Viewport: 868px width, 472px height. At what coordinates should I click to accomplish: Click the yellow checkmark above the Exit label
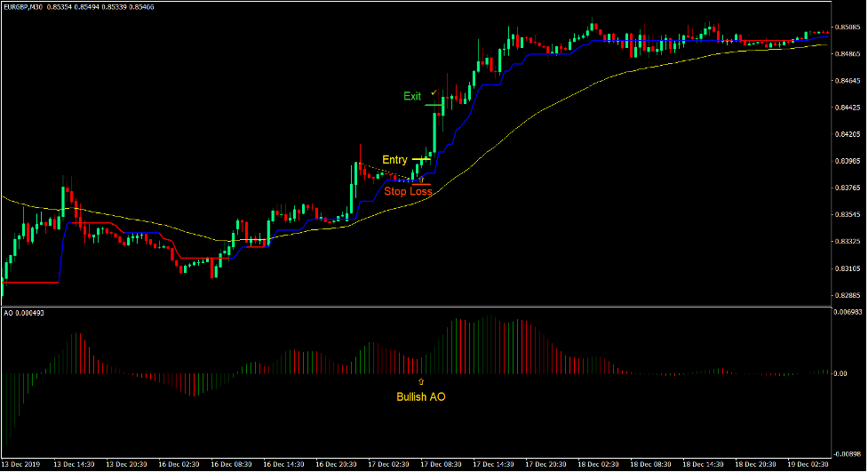pos(434,92)
